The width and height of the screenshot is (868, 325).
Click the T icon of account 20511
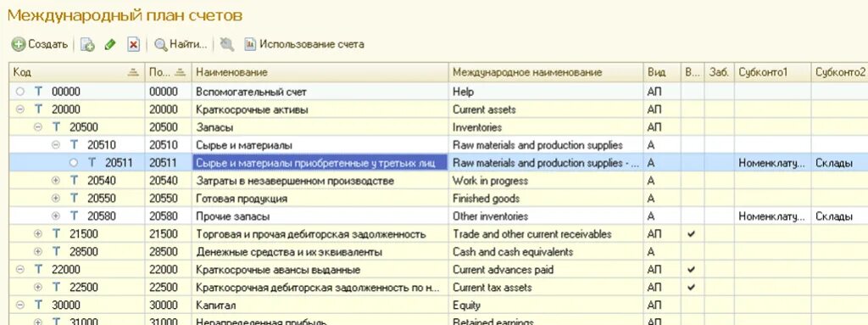coord(92,163)
